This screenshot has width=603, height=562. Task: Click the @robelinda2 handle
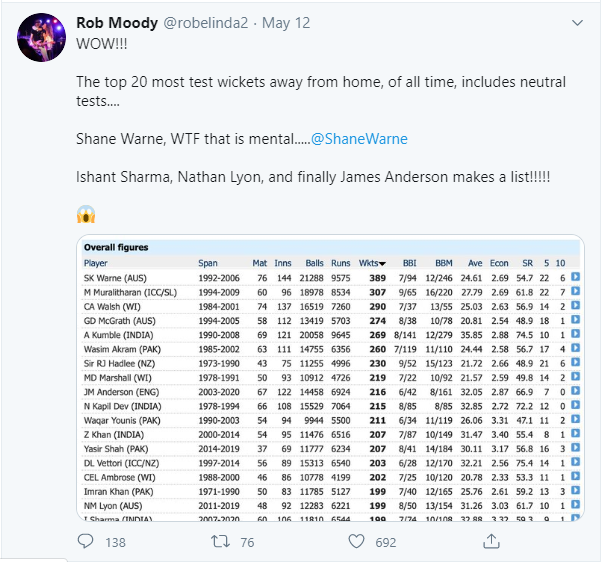point(212,23)
